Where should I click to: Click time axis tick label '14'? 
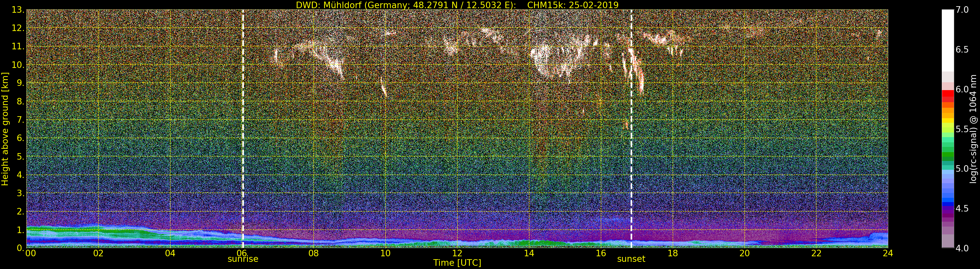(x=529, y=253)
